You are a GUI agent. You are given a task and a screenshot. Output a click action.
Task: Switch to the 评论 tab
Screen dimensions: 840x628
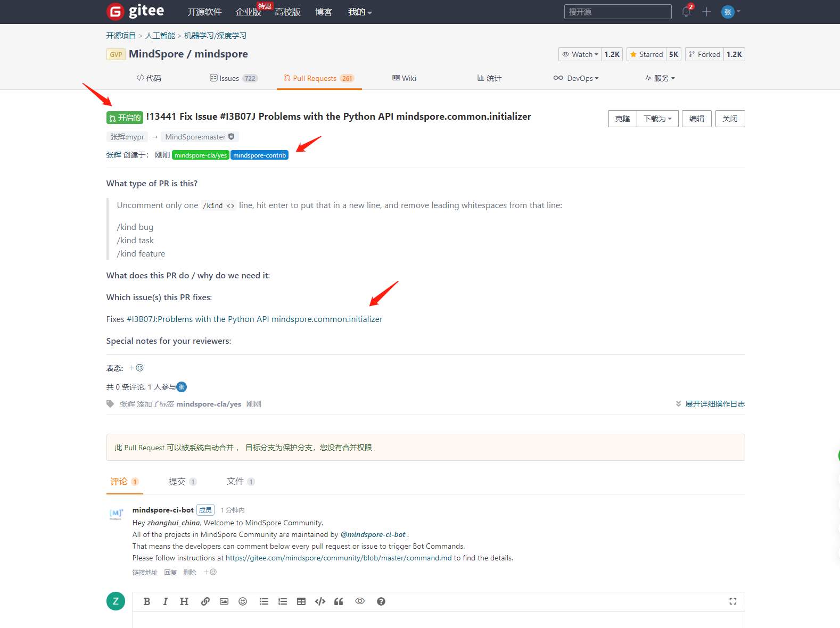click(125, 482)
